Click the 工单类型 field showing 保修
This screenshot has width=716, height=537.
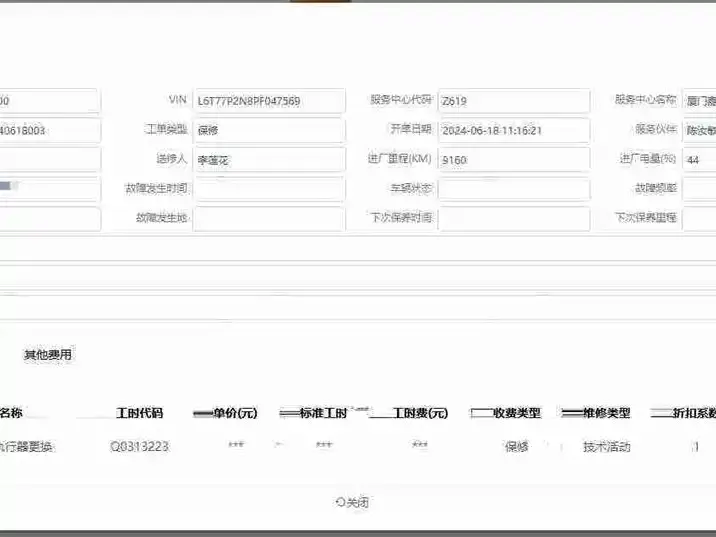point(269,131)
